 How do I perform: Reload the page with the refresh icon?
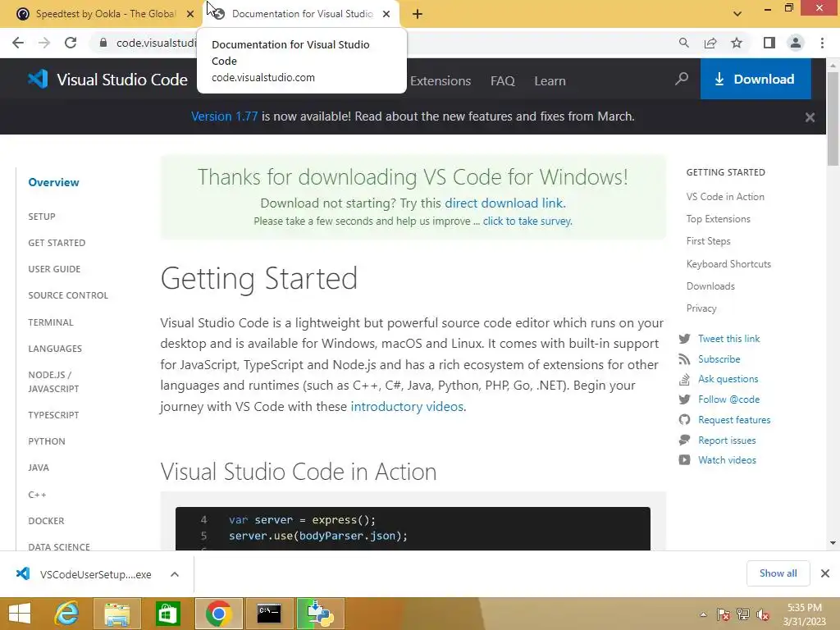click(x=71, y=43)
